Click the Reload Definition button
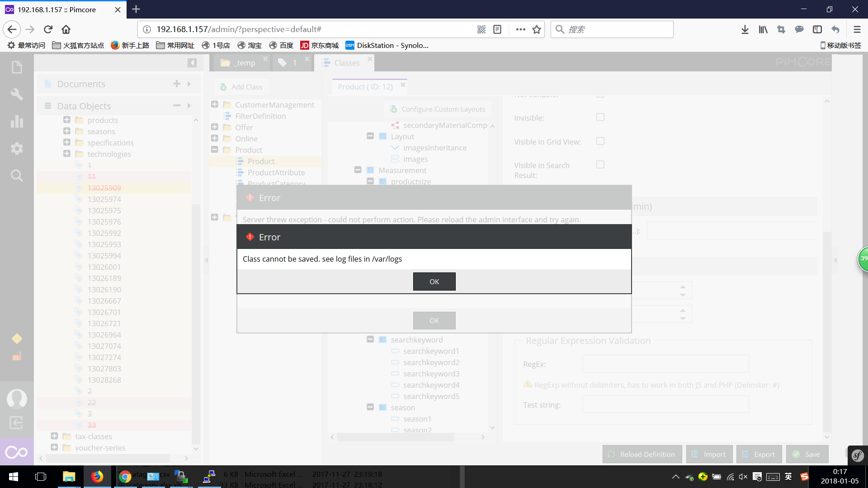868x488 pixels. point(642,454)
